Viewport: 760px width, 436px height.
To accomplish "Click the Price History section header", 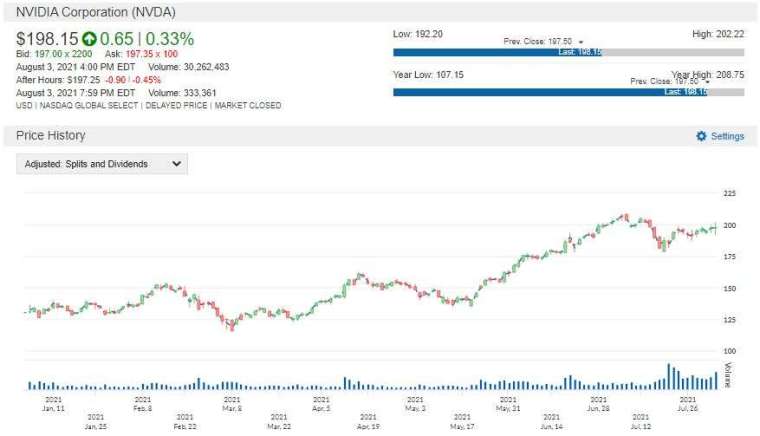I will 50,136.
